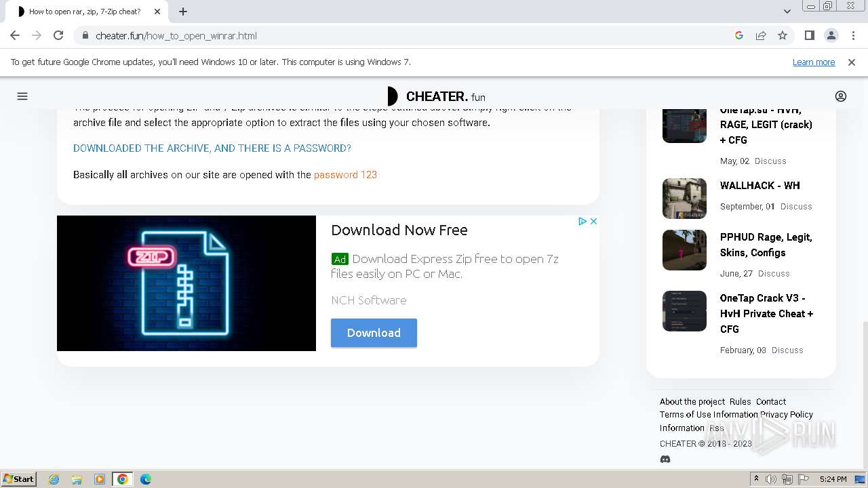Screen dimensions: 868x488
Task: Click the neon ZIP ad image
Action: point(186,283)
